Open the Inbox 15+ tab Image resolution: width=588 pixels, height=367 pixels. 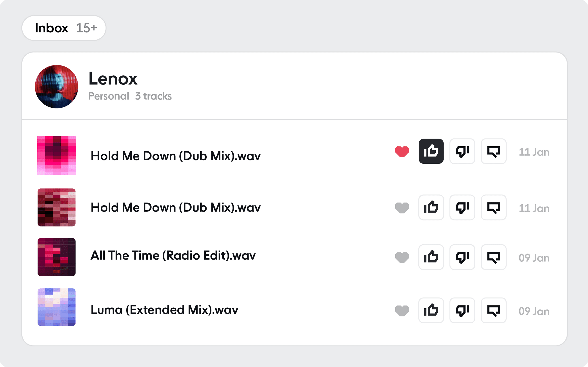point(64,28)
